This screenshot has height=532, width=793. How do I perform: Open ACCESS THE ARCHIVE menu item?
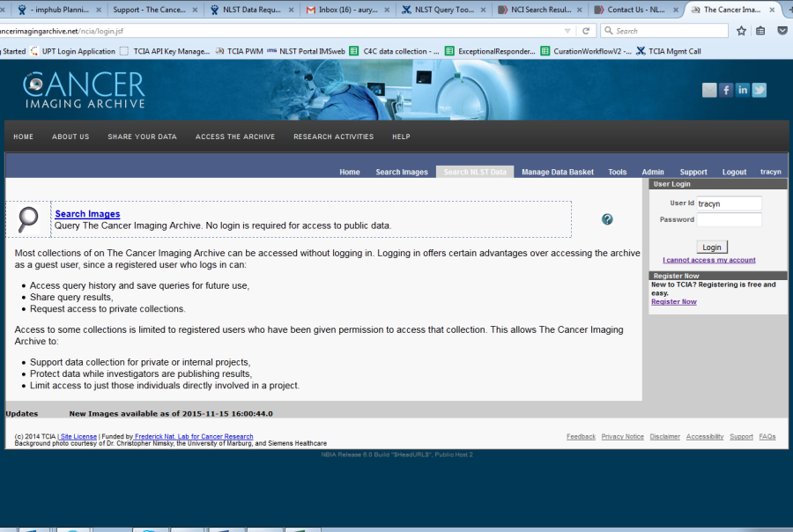pyautogui.click(x=235, y=137)
